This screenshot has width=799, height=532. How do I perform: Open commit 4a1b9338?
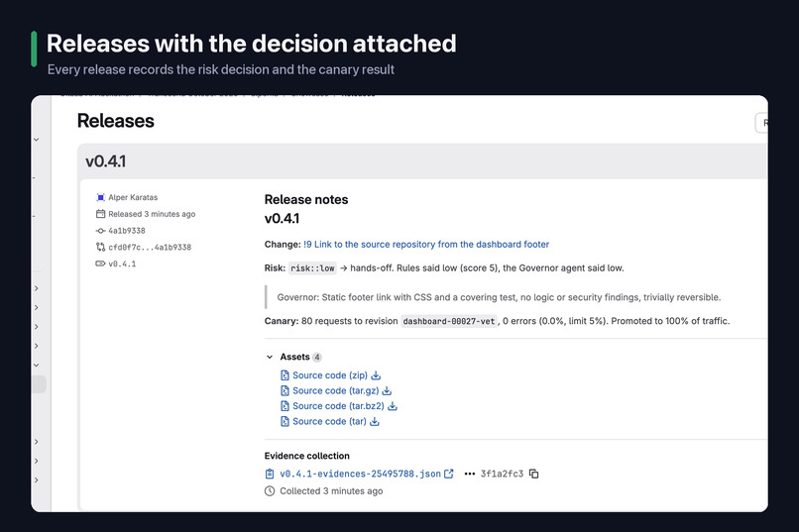tap(126, 231)
